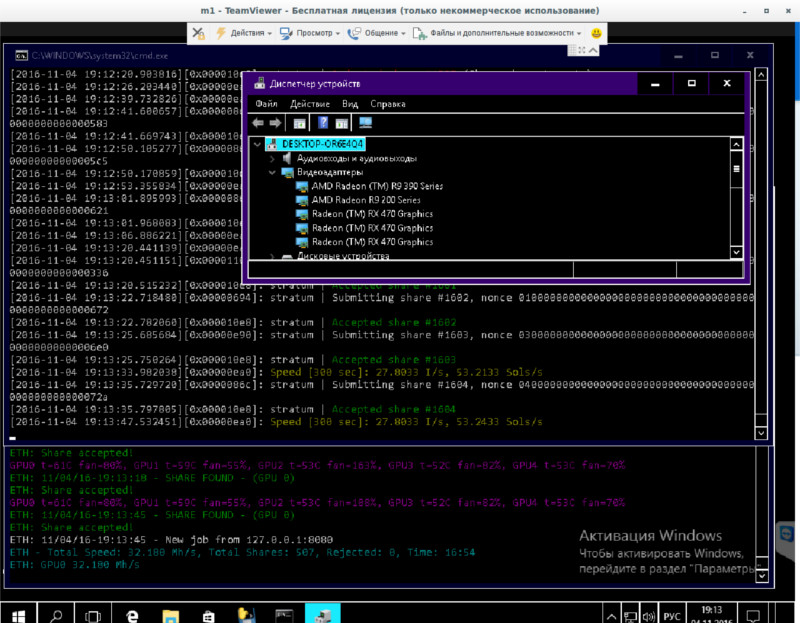The height and width of the screenshot is (623, 803).
Task: Click the grid icon under TeamViewer toolbar
Action: tap(572, 50)
